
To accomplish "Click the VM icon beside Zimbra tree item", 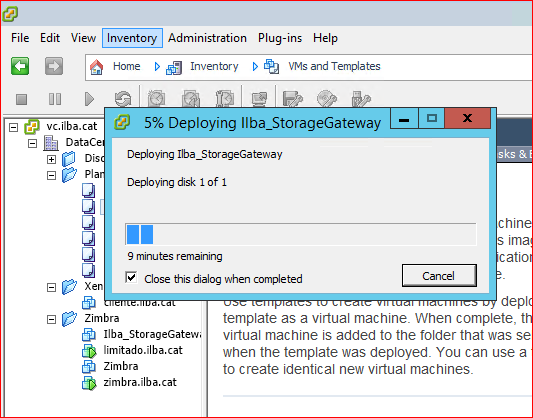I will [x=89, y=367].
